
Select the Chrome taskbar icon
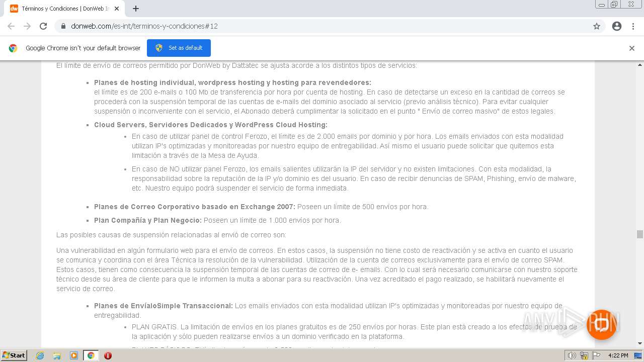click(x=91, y=355)
